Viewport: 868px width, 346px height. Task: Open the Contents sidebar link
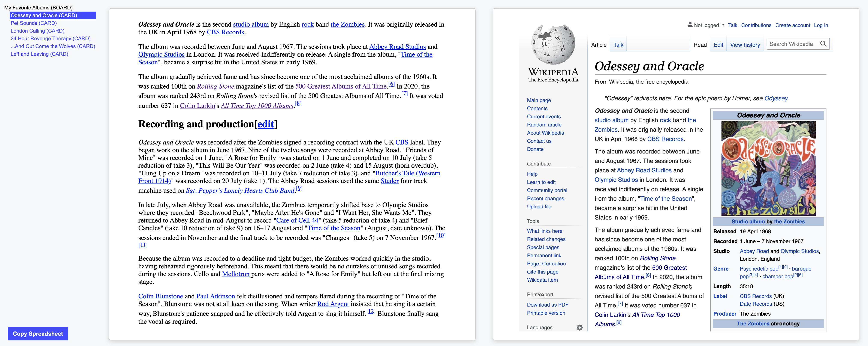point(537,108)
